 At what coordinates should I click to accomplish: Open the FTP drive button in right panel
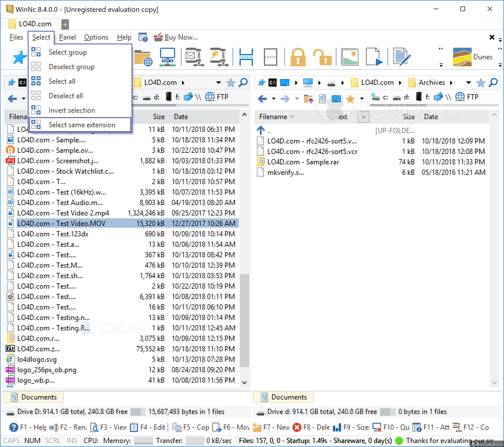466,97
